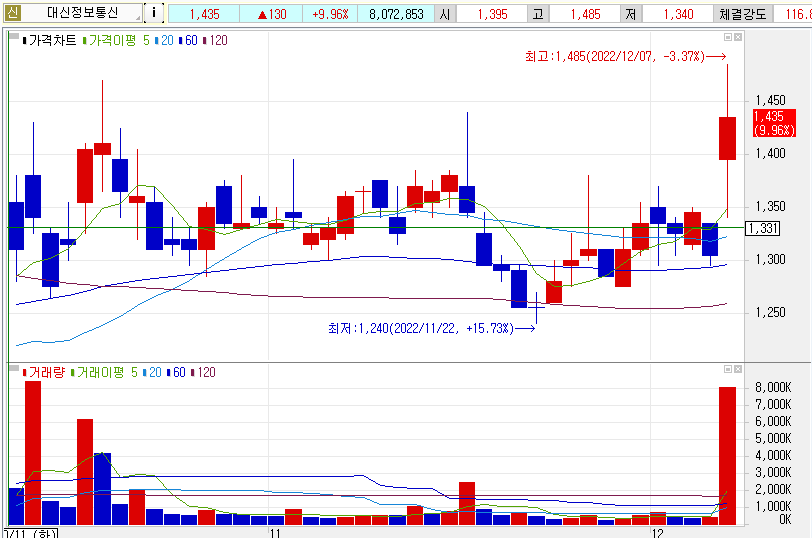Click the 1,485 high price value in header
This screenshot has height=538, width=812.
[x=585, y=14]
